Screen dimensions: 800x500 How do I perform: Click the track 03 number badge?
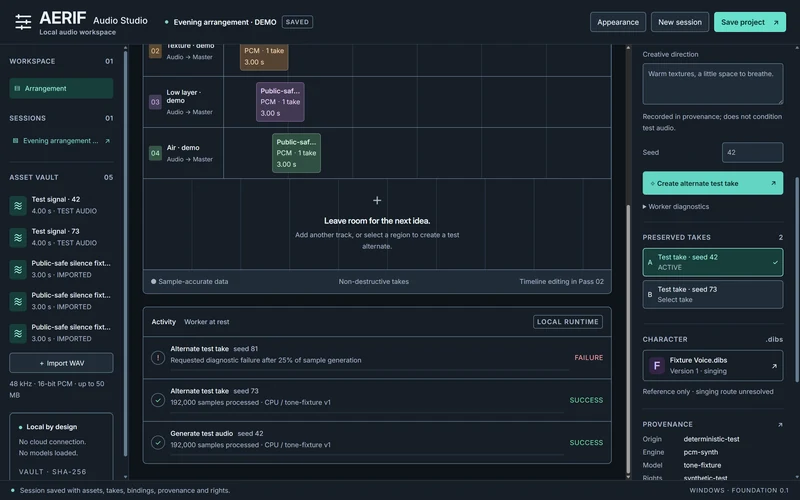(155, 102)
